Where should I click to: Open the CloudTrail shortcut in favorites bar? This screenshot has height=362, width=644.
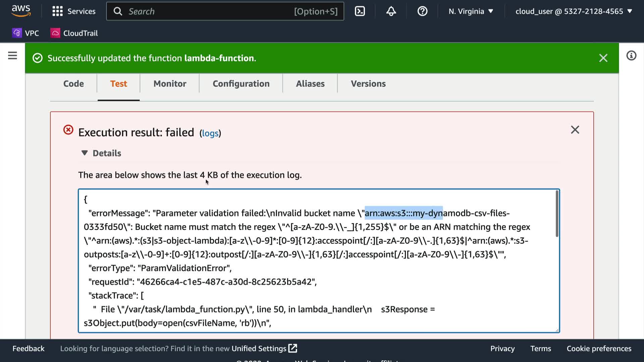click(74, 33)
